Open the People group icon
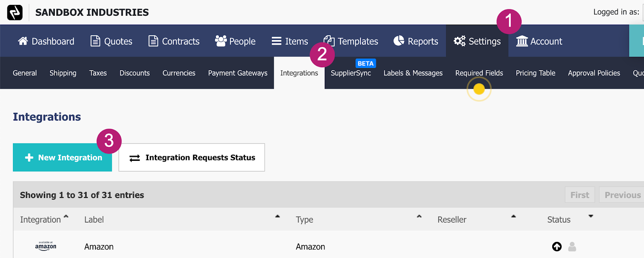The image size is (644, 258). 221,41
